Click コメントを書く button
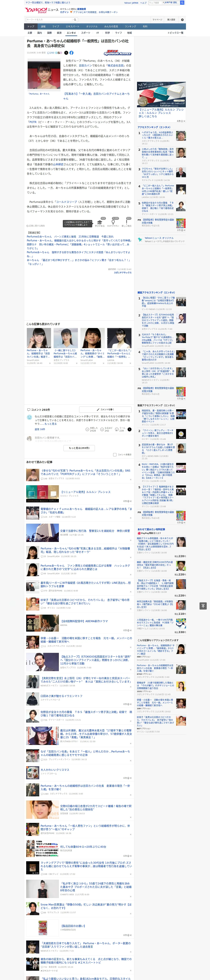Image resolution: width=210 pixels, height=980 pixels. [105, 410]
